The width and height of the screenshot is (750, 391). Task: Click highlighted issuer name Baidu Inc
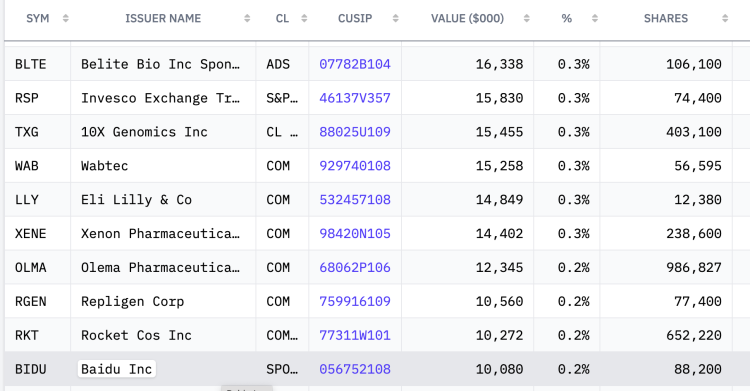[x=116, y=369]
